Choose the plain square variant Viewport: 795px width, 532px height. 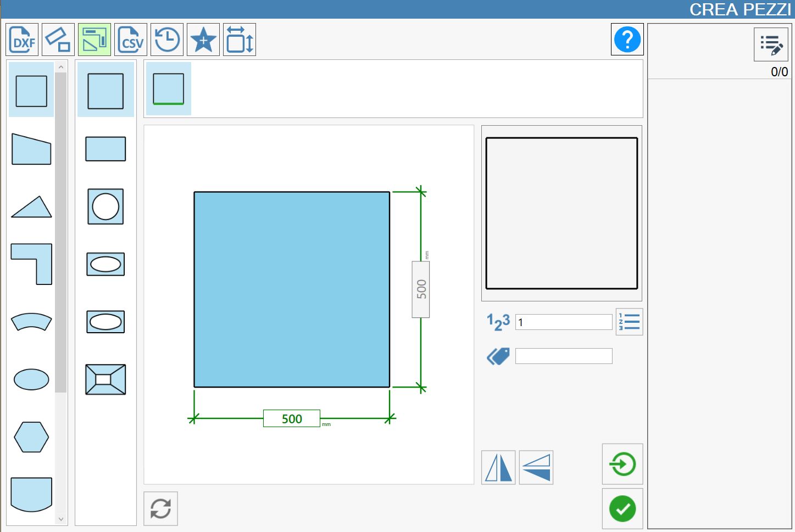point(105,91)
